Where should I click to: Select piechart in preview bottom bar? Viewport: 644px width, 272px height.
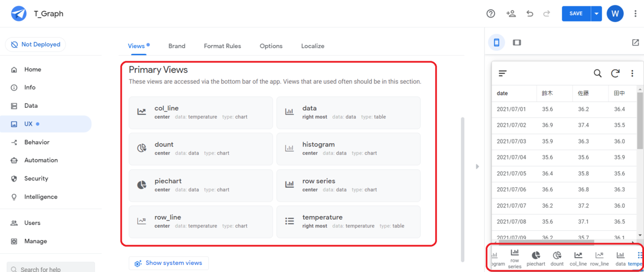[x=536, y=259]
